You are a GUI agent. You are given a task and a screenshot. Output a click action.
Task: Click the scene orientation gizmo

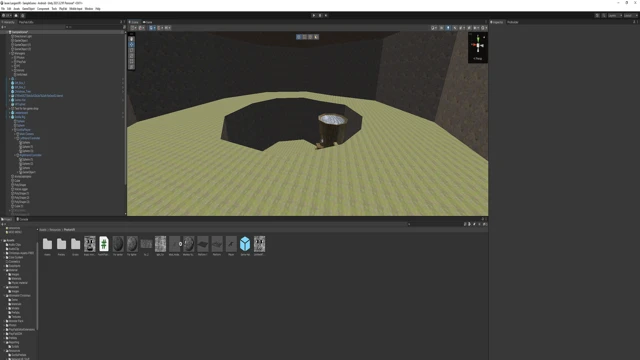pyautogui.click(x=478, y=45)
